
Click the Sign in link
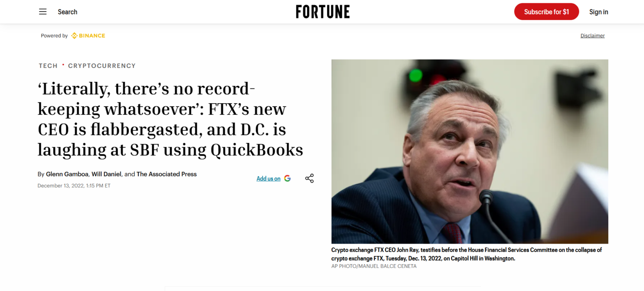tap(598, 12)
